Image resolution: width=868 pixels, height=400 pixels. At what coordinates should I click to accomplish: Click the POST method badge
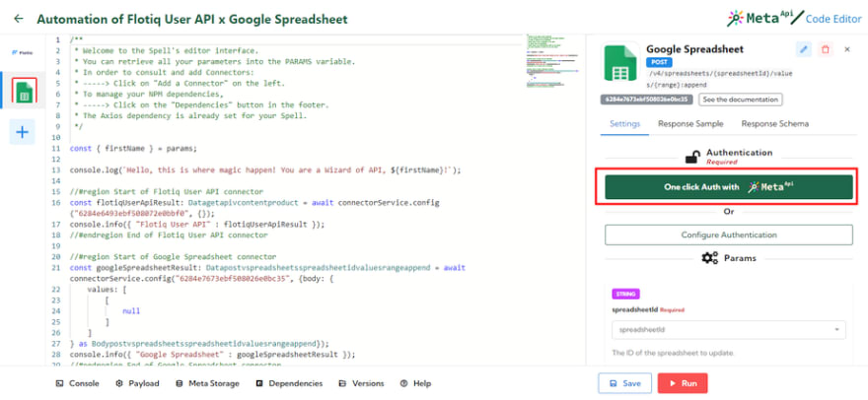pos(659,62)
